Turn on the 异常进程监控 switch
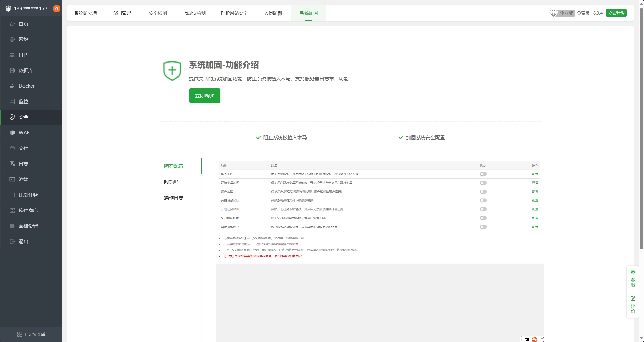Screen dimensions: 644x342 click(483, 227)
